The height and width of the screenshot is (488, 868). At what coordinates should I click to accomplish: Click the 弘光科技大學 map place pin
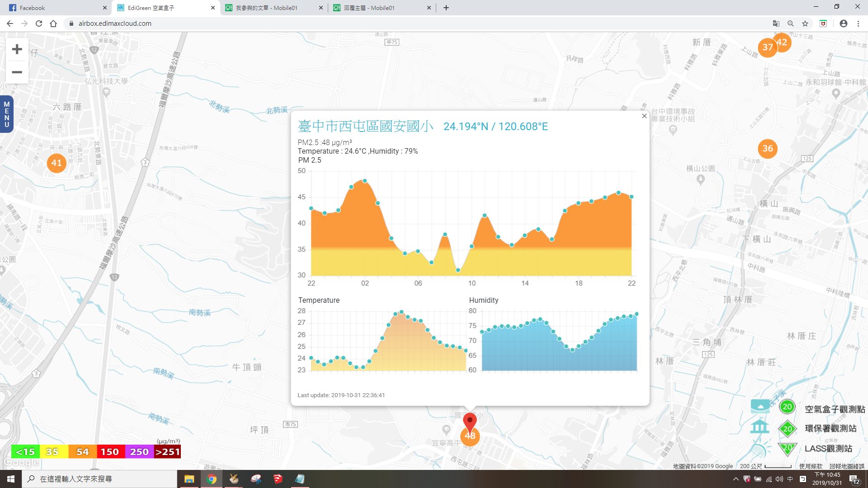pos(106,92)
